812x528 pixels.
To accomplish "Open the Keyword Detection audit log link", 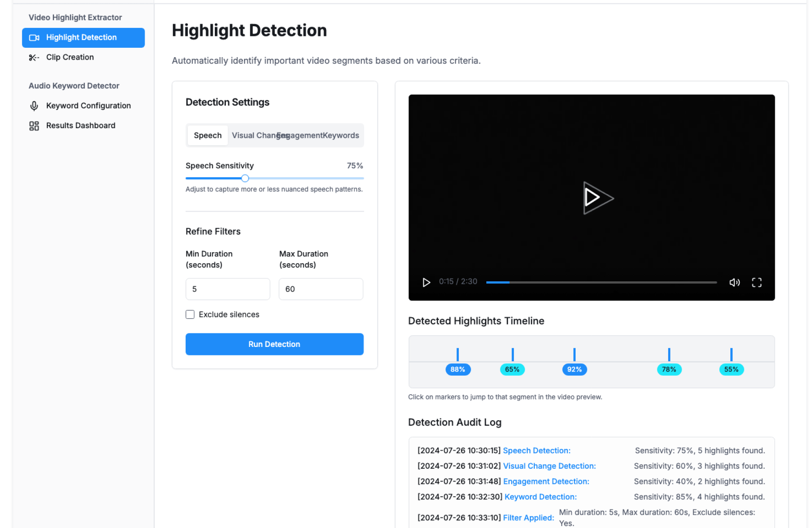I will point(540,497).
